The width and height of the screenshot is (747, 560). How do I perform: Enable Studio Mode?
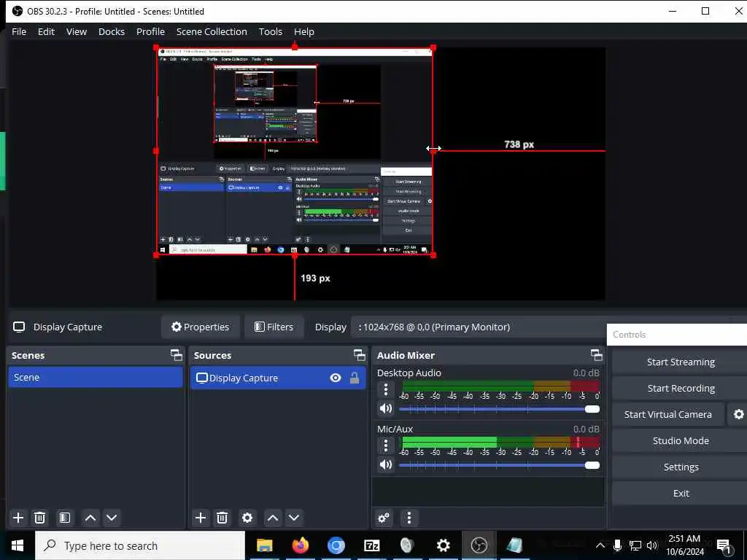point(681,440)
